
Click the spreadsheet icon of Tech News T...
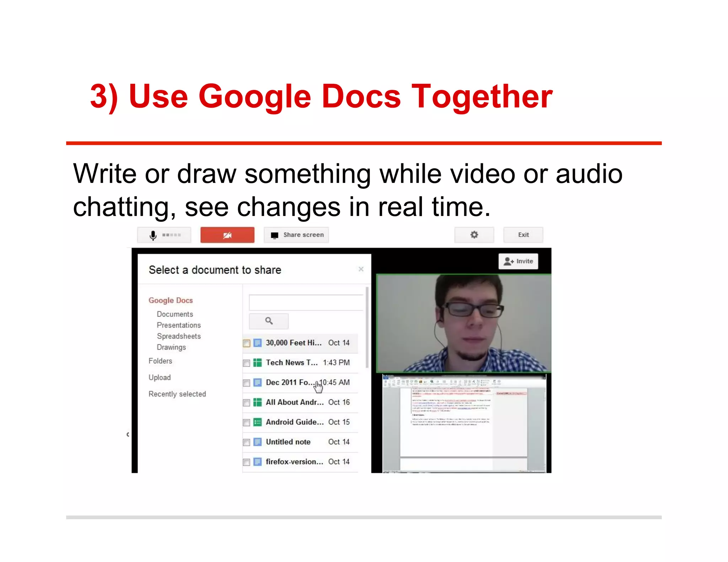point(258,363)
